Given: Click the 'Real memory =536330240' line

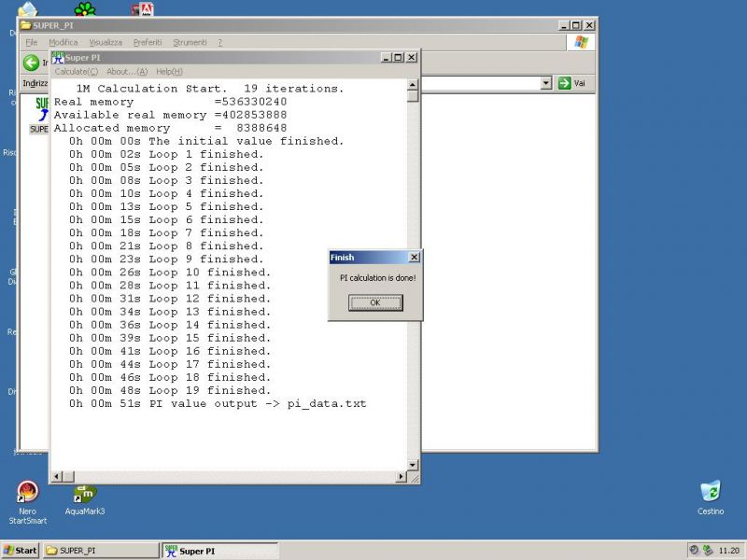Looking at the screenshot, I should (171, 102).
